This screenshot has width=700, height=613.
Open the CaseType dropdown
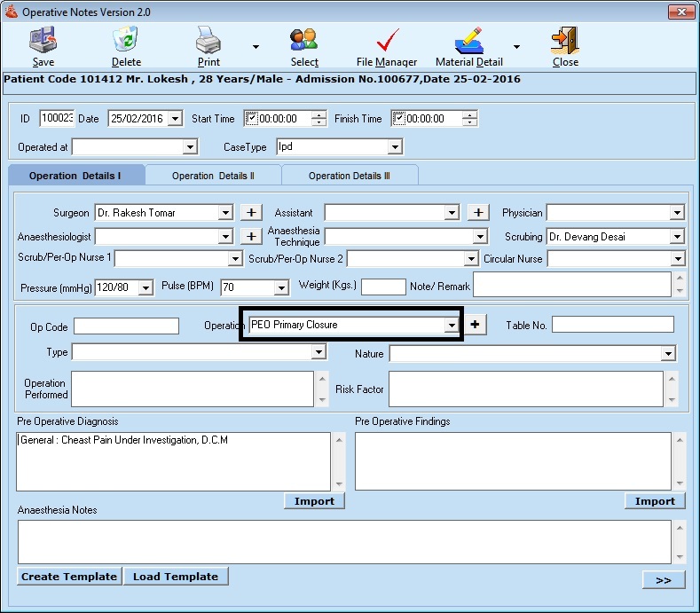395,147
